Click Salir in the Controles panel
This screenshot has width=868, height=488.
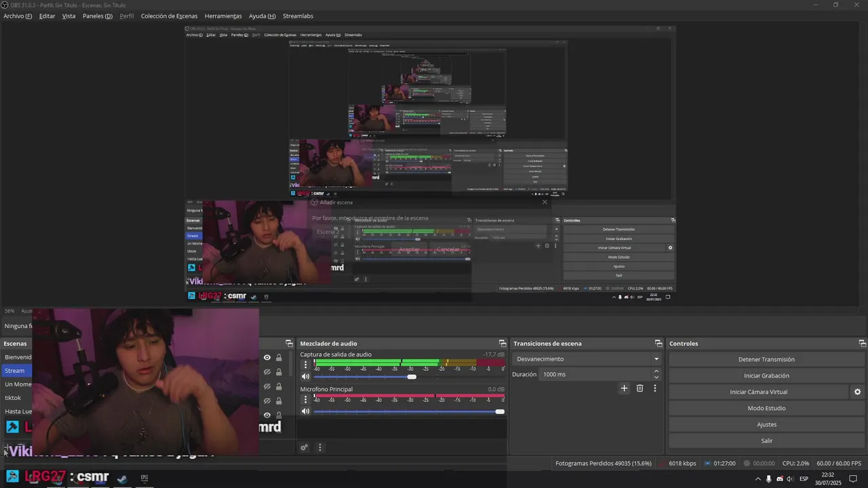(766, 441)
